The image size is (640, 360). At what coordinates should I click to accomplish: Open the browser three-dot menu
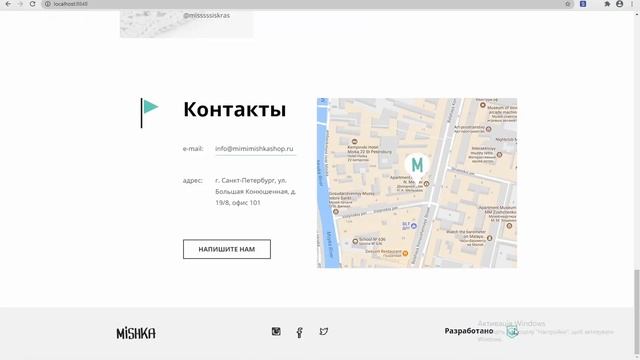click(x=632, y=4)
